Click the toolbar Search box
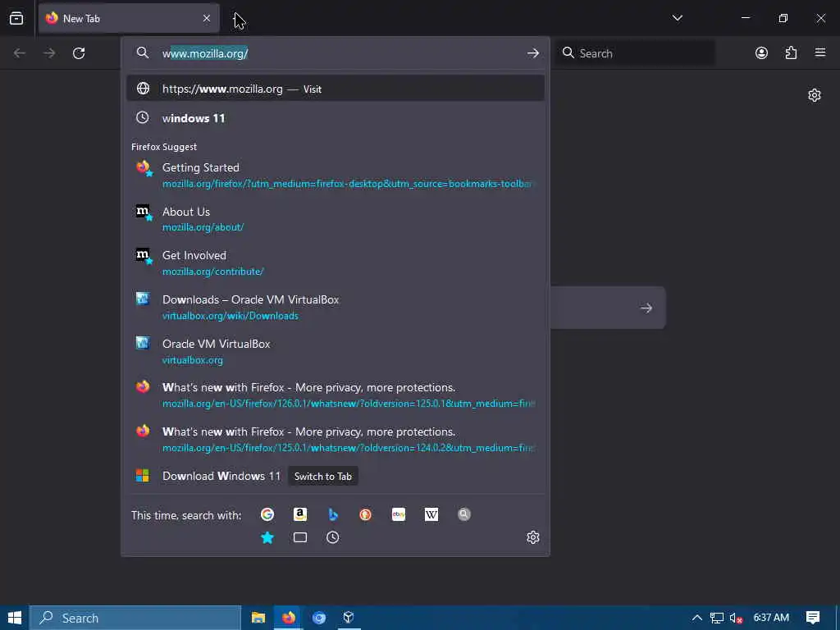 tap(636, 53)
